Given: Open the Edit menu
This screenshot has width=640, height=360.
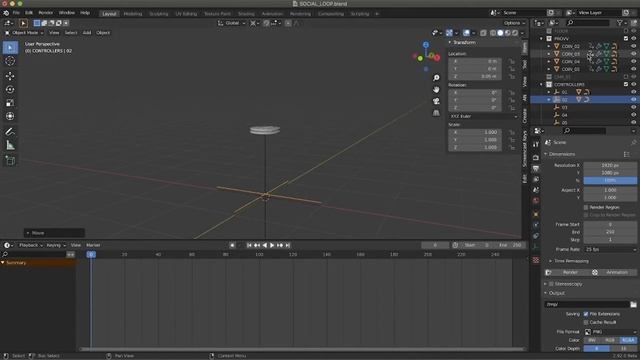Looking at the screenshot, I should tap(29, 13).
